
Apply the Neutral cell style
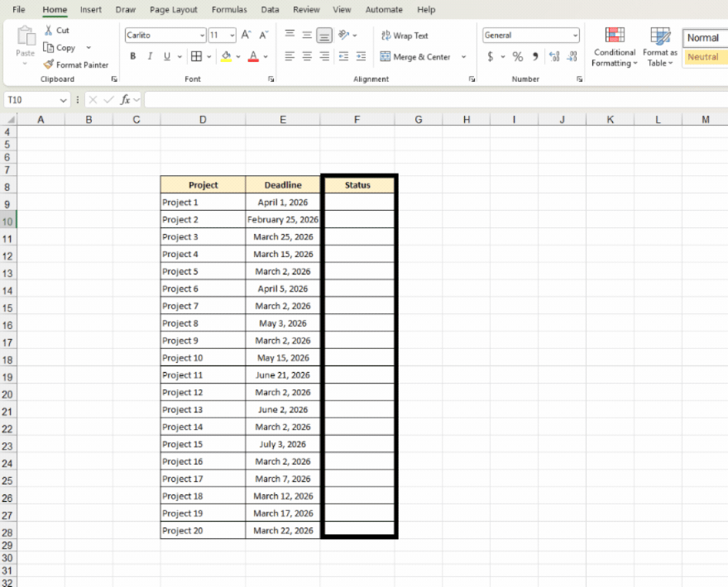pos(705,57)
